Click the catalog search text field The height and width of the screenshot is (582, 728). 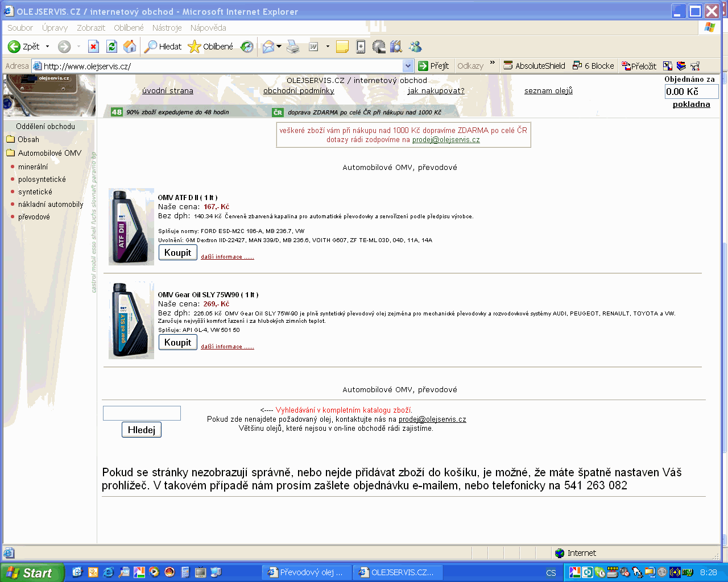pyautogui.click(x=142, y=413)
